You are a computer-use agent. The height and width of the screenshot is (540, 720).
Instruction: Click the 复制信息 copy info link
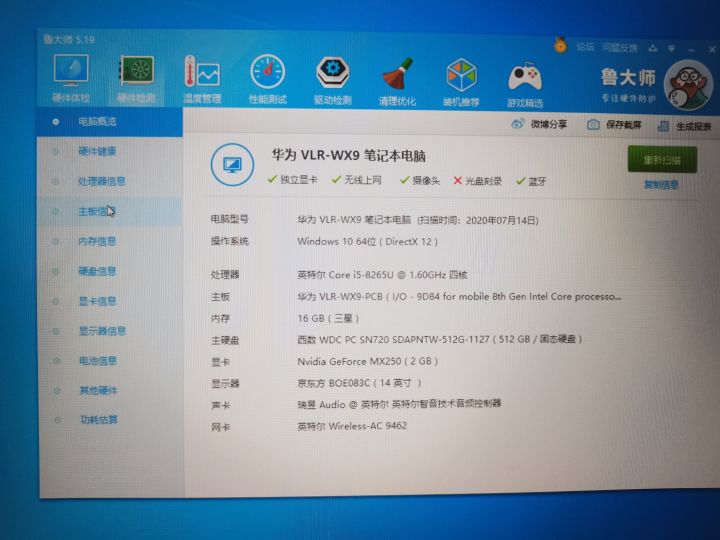661,185
